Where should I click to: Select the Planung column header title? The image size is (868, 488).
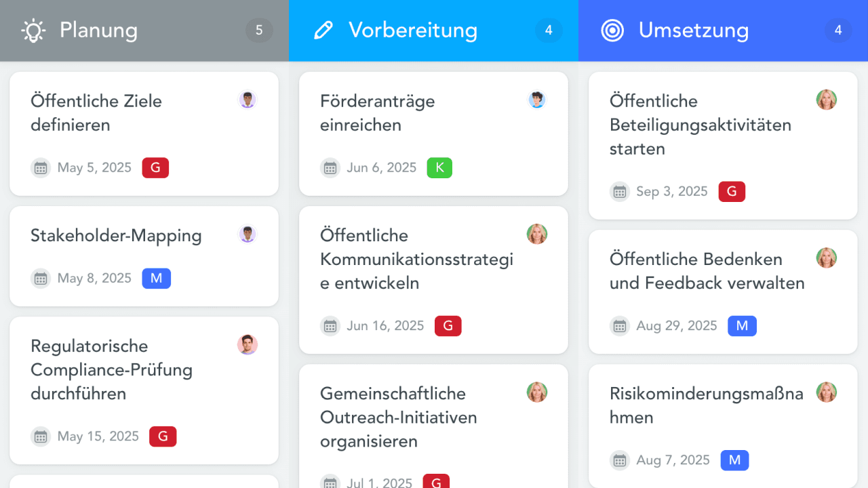click(98, 30)
